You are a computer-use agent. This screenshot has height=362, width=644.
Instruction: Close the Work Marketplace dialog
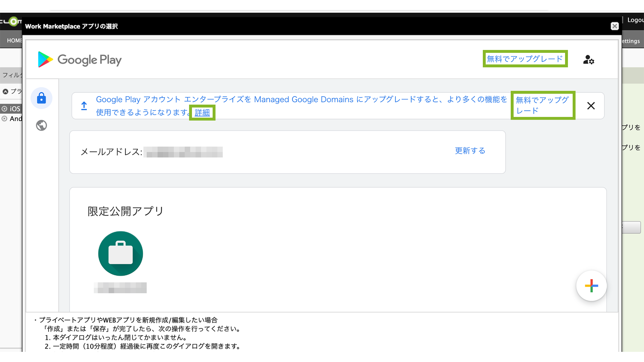tap(614, 26)
